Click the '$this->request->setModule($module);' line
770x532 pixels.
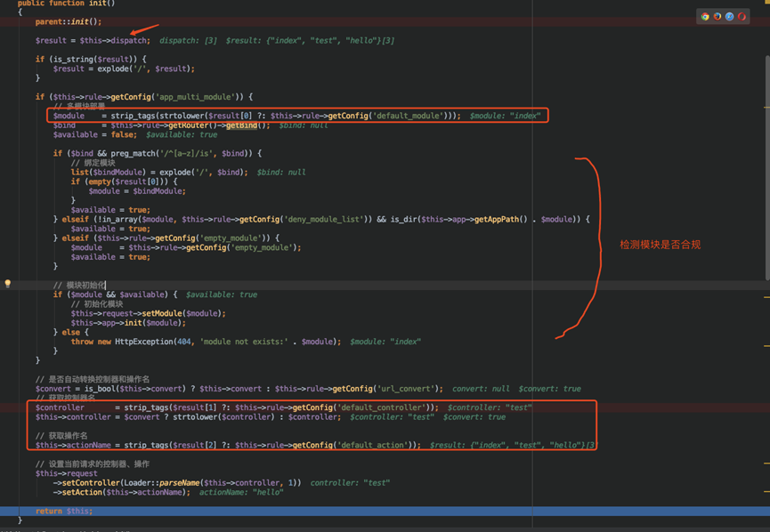[149, 314]
